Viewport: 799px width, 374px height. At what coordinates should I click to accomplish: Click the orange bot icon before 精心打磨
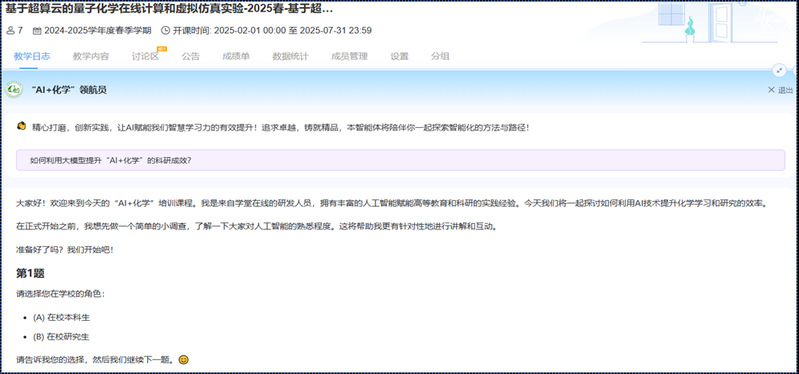pos(21,126)
